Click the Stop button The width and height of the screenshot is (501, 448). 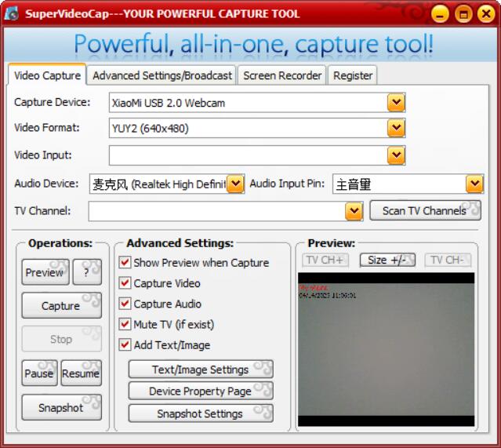[x=61, y=339]
